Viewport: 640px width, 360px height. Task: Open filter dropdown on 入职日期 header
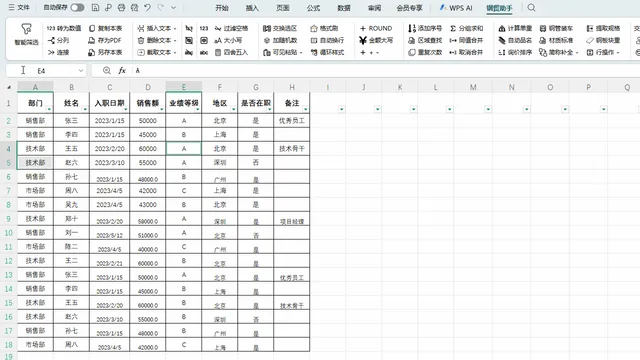125,109
